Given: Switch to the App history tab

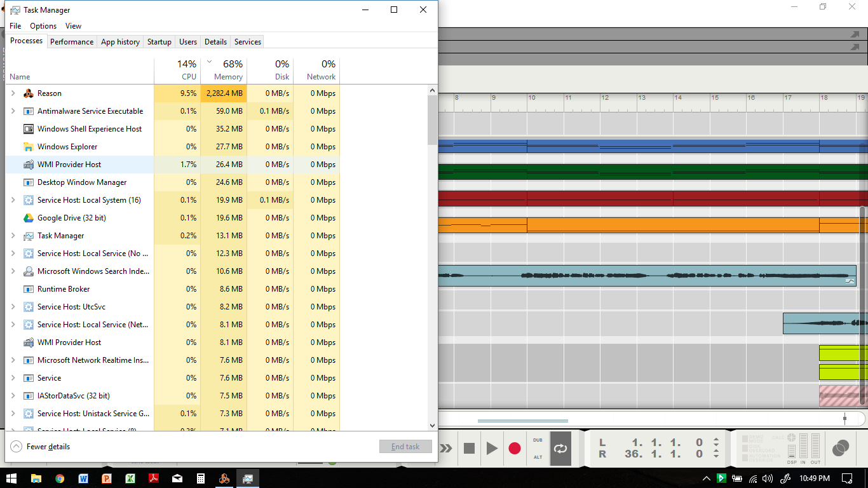Looking at the screenshot, I should [120, 42].
